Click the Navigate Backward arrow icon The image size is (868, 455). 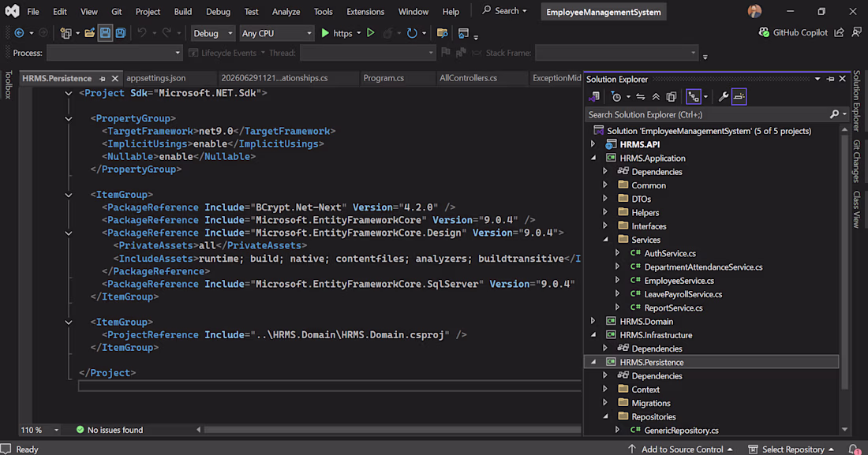[x=19, y=33]
